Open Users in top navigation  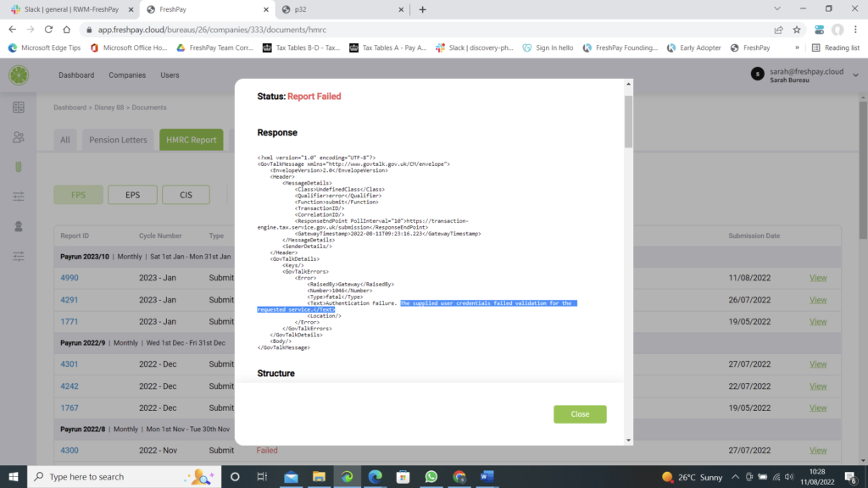tap(170, 75)
